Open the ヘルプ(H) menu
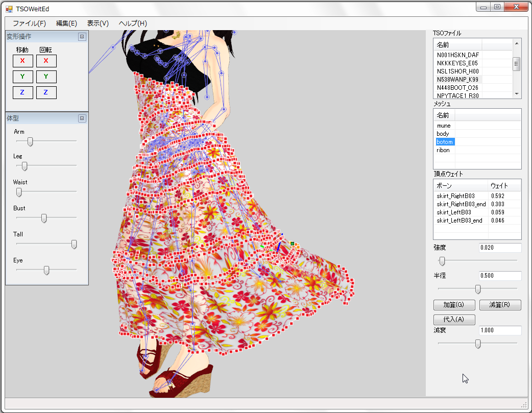Viewport: 532px width, 413px height. pos(133,23)
